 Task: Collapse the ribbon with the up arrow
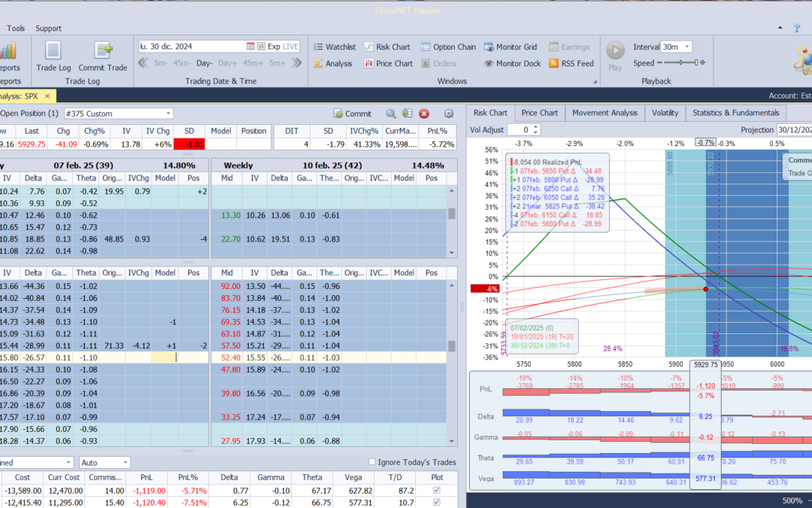(x=780, y=28)
